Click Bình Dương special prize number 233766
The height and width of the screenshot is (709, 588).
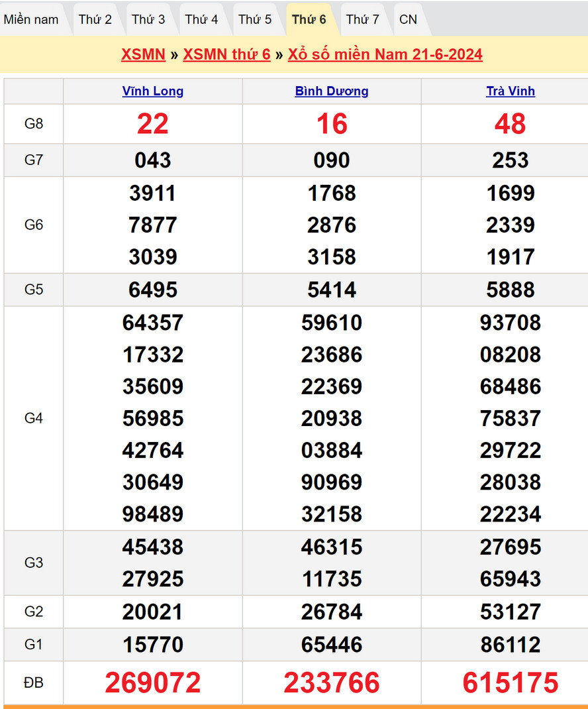pyautogui.click(x=332, y=682)
